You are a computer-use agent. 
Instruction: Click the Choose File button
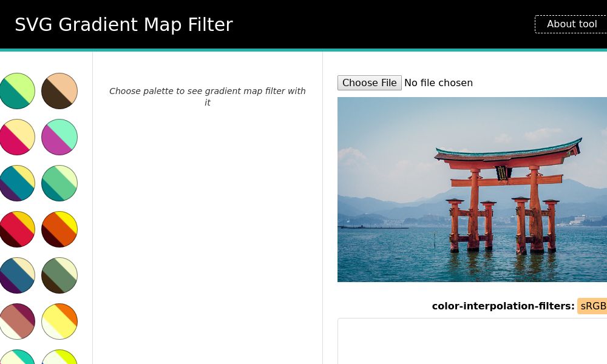click(369, 83)
